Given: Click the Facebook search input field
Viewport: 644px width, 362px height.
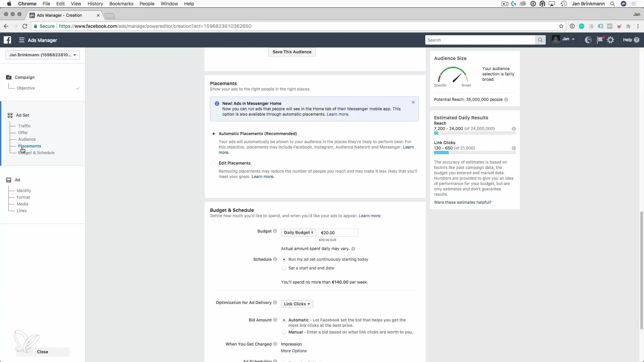Looking at the screenshot, I should 480,40.
